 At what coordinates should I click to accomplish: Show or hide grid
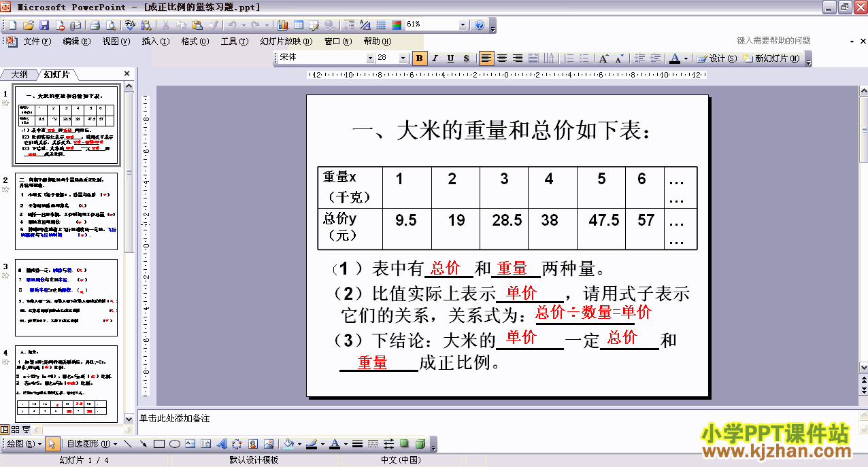click(x=381, y=25)
